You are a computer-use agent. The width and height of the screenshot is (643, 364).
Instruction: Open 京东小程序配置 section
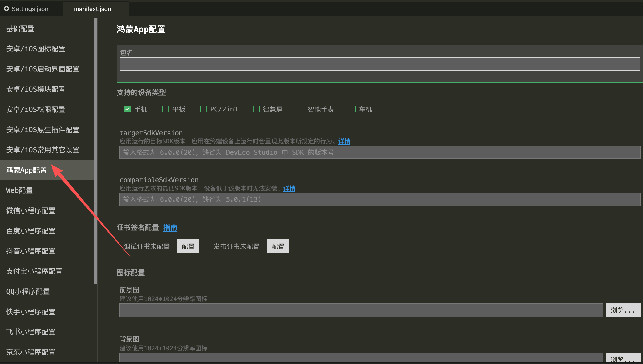pyautogui.click(x=47, y=352)
